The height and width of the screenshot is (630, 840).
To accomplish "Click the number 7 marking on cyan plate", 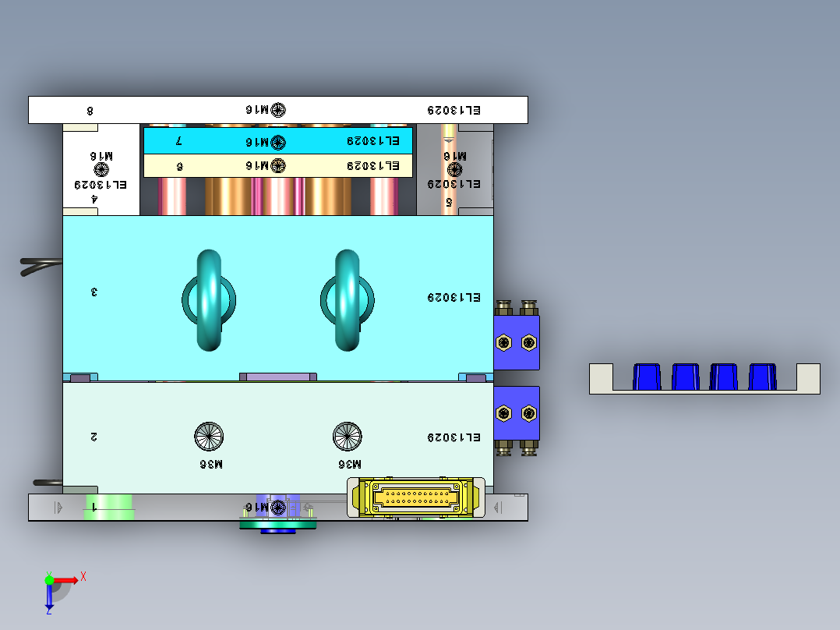I will (x=179, y=140).
